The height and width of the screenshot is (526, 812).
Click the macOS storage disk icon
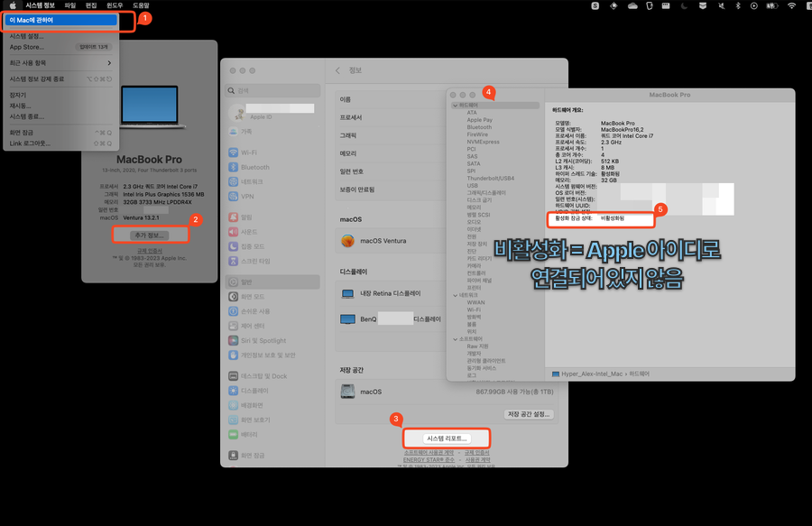click(x=347, y=392)
